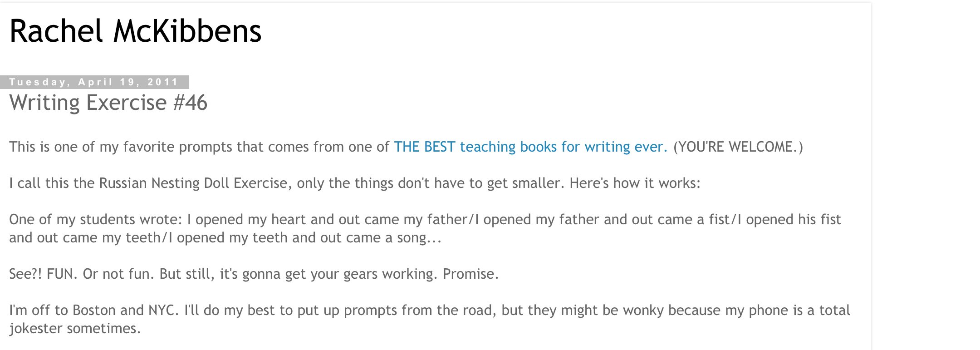Click the Tuesday, April 19, 2011 date header
The height and width of the screenshot is (350, 980).
(94, 82)
